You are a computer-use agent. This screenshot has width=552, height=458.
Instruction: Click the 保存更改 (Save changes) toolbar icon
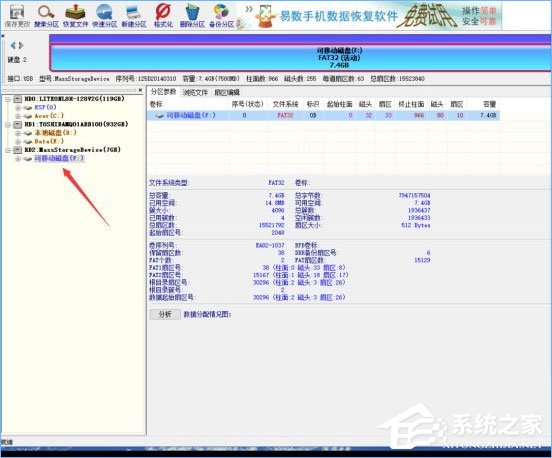coord(17,16)
